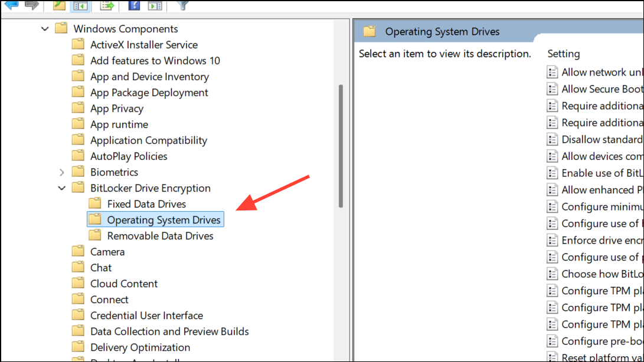This screenshot has height=362, width=644.
Task: Toggle the Show/Hide Action Pane icon
Action: tap(155, 5)
